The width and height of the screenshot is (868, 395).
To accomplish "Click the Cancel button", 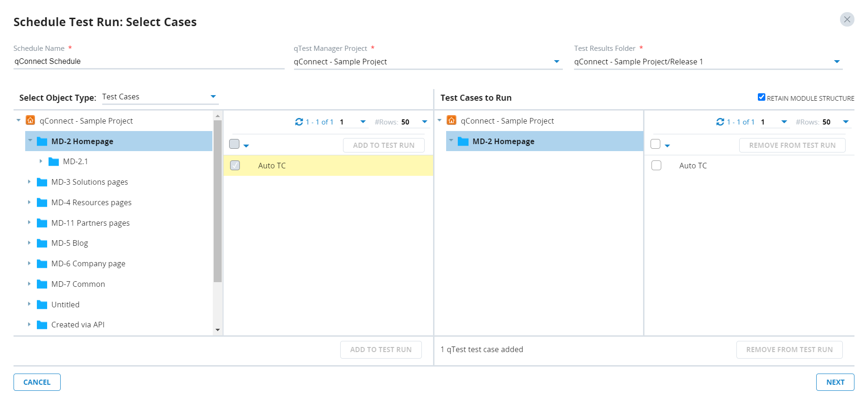I will tap(37, 382).
